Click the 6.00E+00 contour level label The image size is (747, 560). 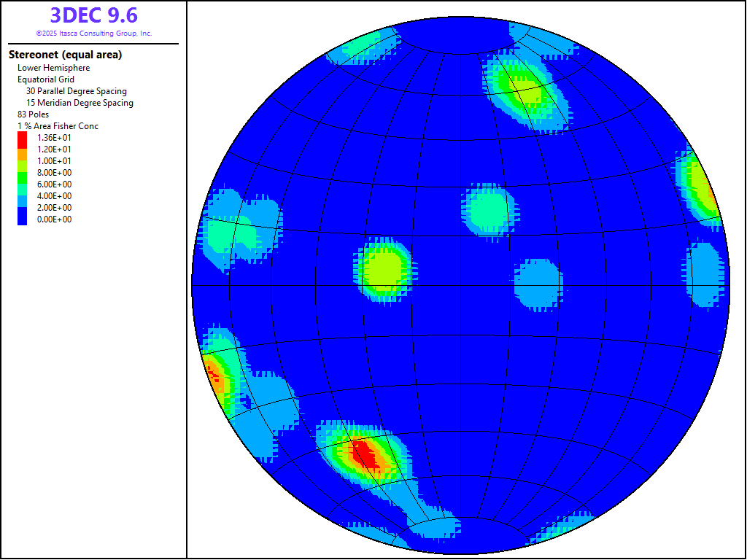coord(55,184)
